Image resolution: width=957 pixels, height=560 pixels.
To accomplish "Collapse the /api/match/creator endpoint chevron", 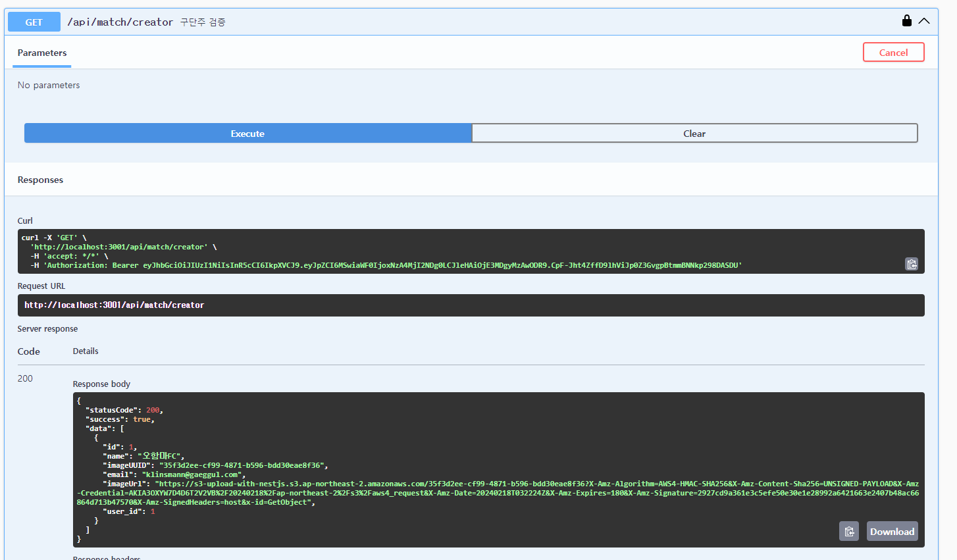I will (924, 21).
